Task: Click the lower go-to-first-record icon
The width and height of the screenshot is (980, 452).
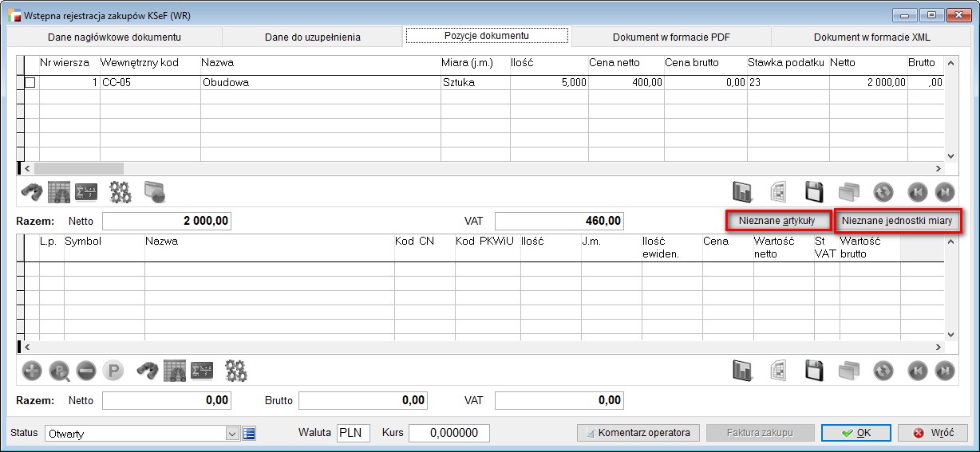Action: point(918,370)
